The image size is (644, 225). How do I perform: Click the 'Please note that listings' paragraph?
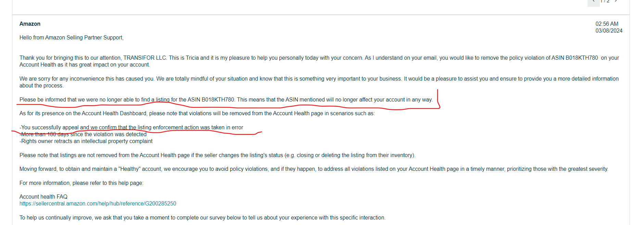[217, 155]
